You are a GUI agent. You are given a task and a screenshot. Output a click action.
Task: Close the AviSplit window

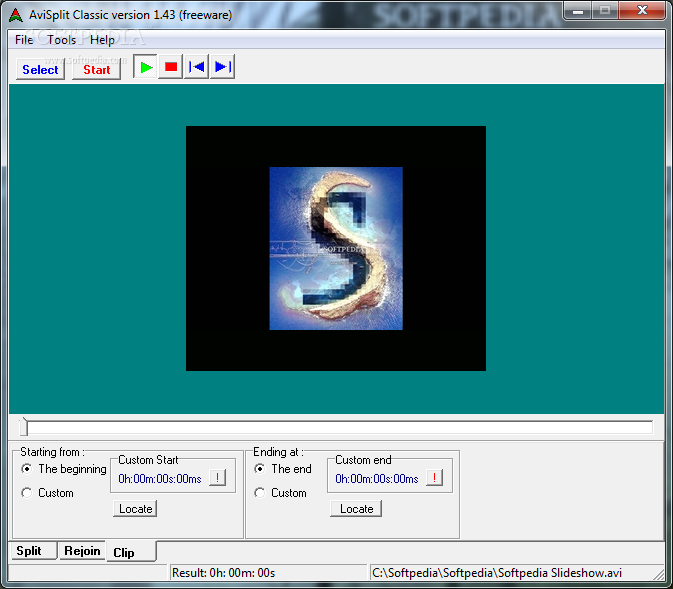642,10
